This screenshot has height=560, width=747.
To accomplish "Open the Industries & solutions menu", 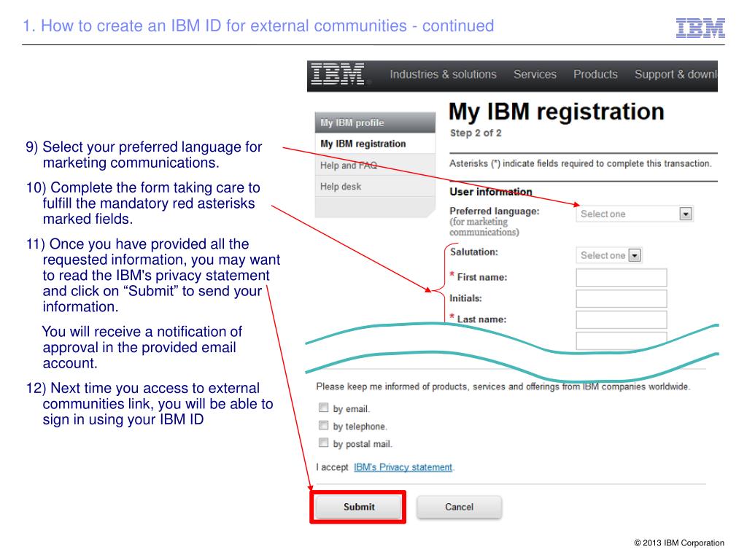I will click(x=443, y=74).
